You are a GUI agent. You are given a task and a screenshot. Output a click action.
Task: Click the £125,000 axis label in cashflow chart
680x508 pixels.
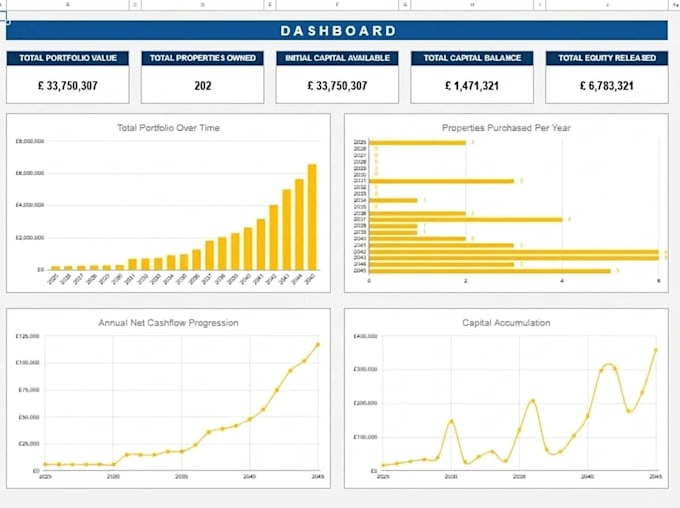tap(27, 336)
